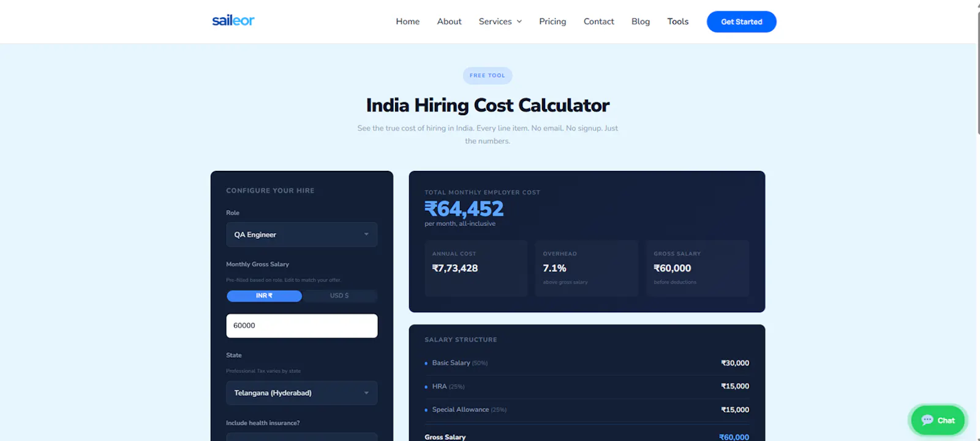
Task: Click the Gross Salary ₹60,000 card
Action: [698, 268]
